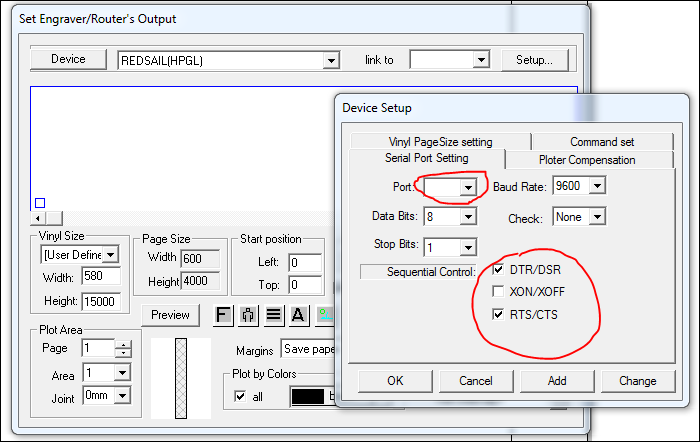Open the REDSAIL(HPGL) device dropdown
The width and height of the screenshot is (700, 442).
(331, 60)
